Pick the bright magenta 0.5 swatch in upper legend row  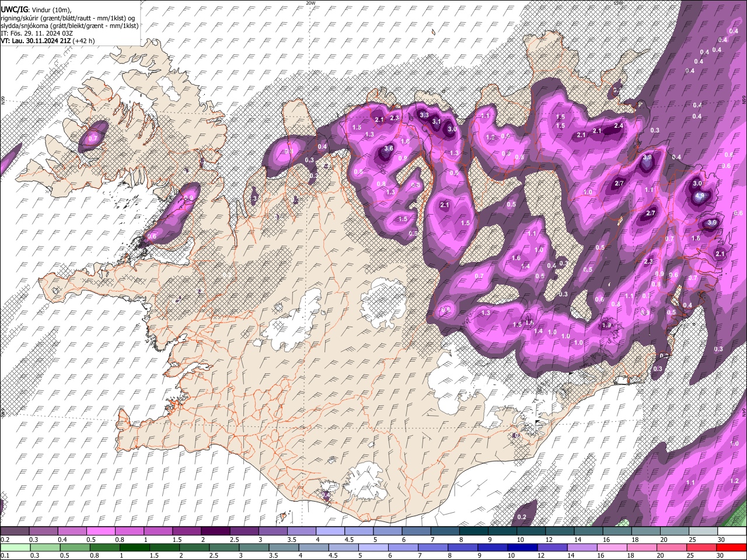pos(102,531)
